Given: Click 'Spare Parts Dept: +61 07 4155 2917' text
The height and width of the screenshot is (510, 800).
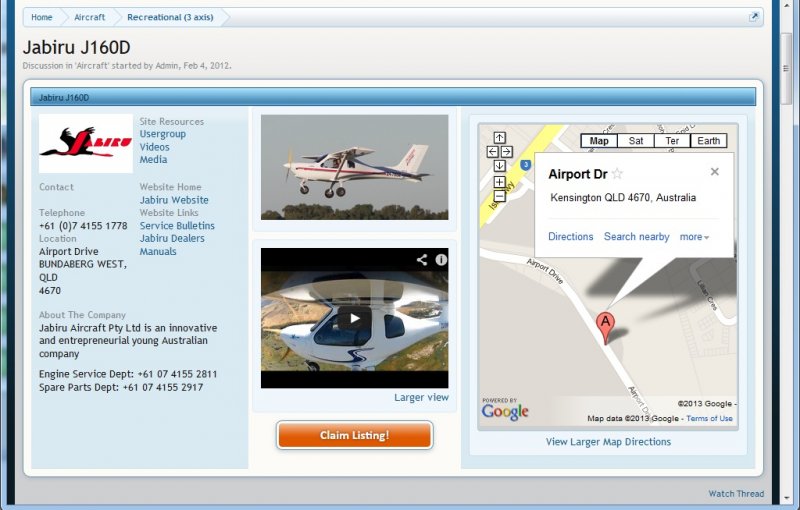Looking at the screenshot, I should tap(121, 388).
